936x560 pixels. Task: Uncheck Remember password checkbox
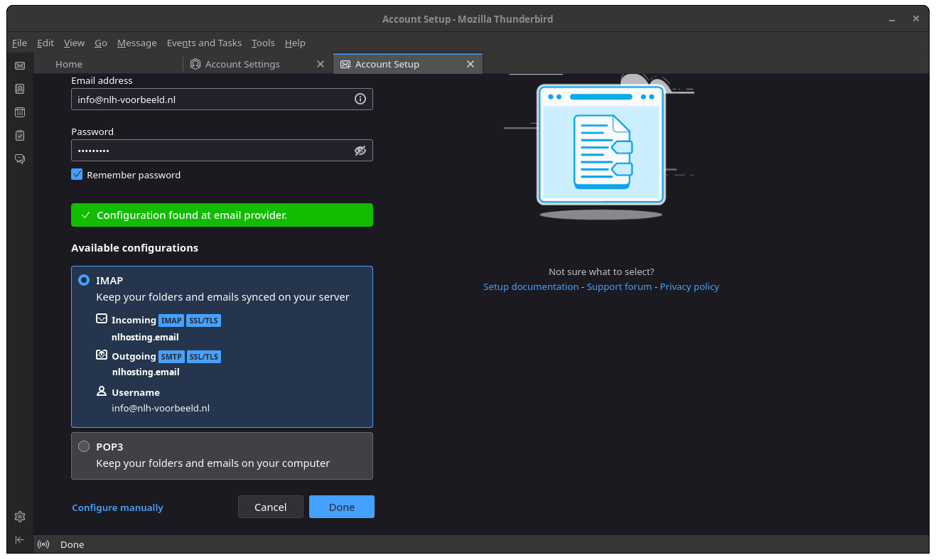click(77, 175)
